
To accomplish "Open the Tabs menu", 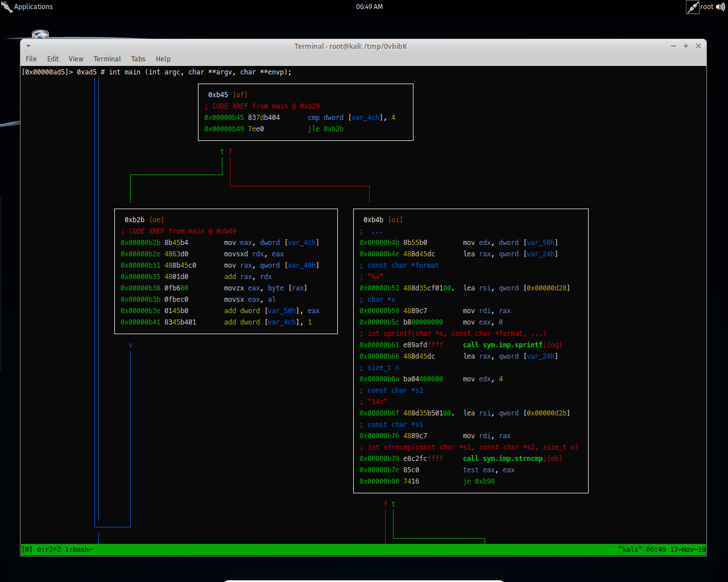I will click(x=138, y=59).
